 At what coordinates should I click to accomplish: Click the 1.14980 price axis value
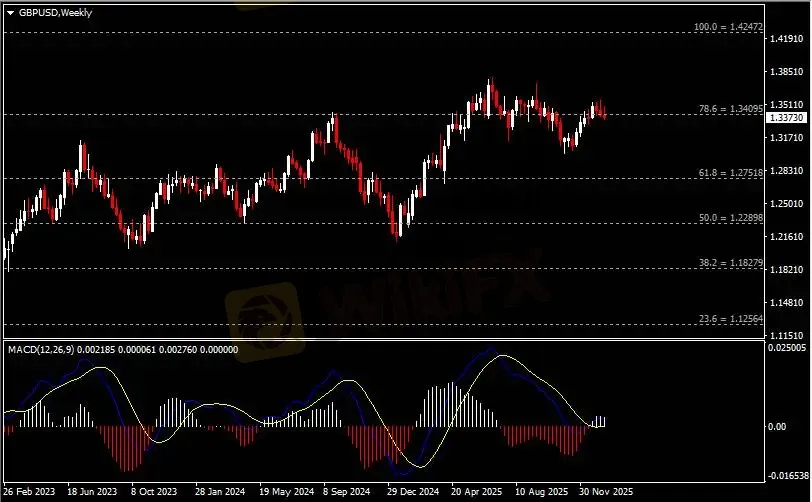(x=787, y=302)
